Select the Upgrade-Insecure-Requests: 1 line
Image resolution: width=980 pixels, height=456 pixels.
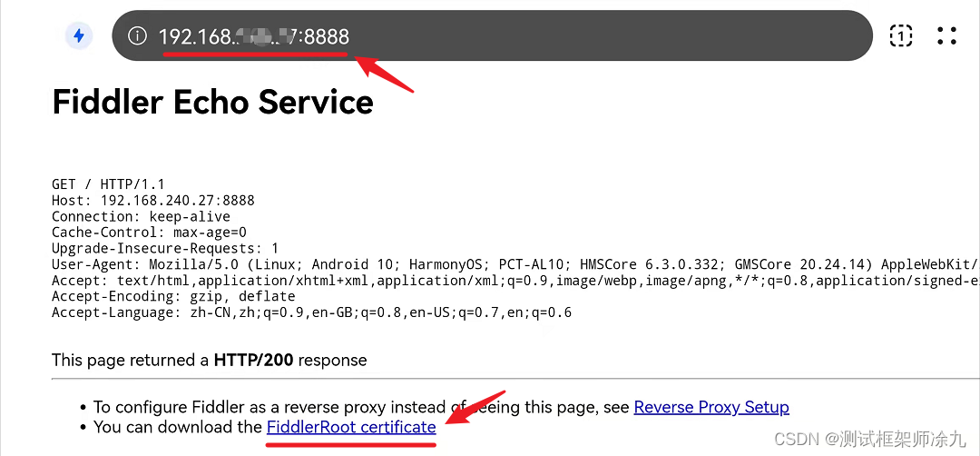165,248
